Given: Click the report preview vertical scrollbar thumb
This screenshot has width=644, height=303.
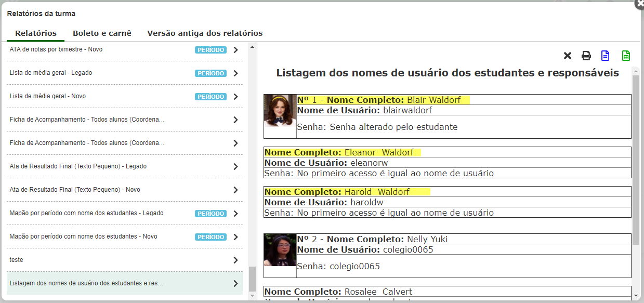Looking at the screenshot, I should (636, 160).
